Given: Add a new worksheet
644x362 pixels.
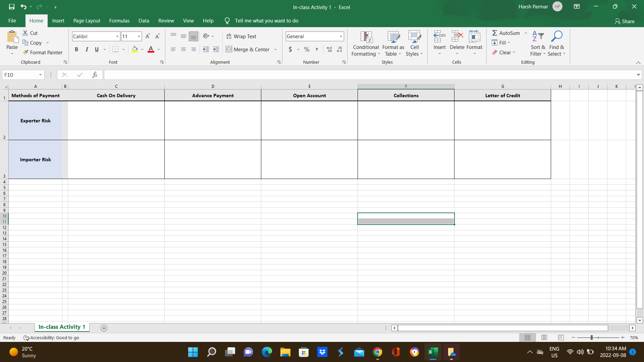Looking at the screenshot, I should click(x=104, y=328).
